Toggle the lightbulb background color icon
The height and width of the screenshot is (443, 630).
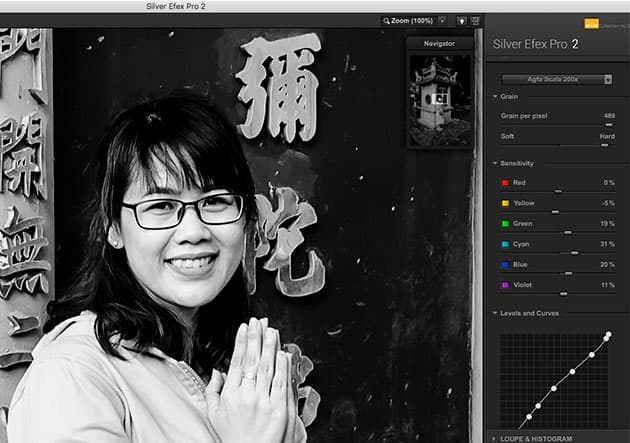click(461, 20)
